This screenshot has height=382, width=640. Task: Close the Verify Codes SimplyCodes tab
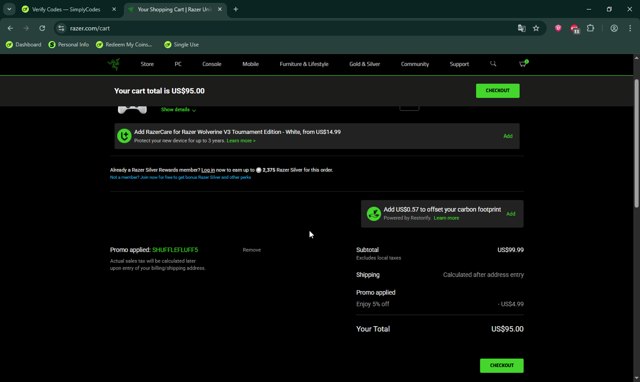click(114, 9)
